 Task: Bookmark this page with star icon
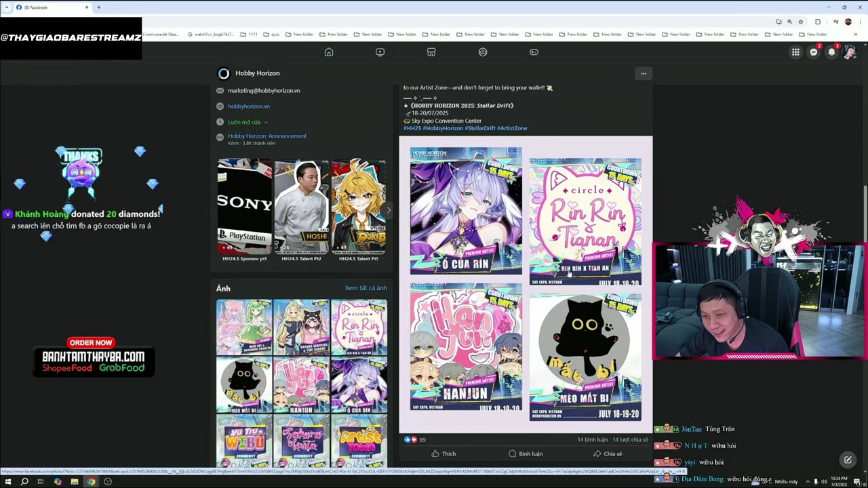[800, 22]
